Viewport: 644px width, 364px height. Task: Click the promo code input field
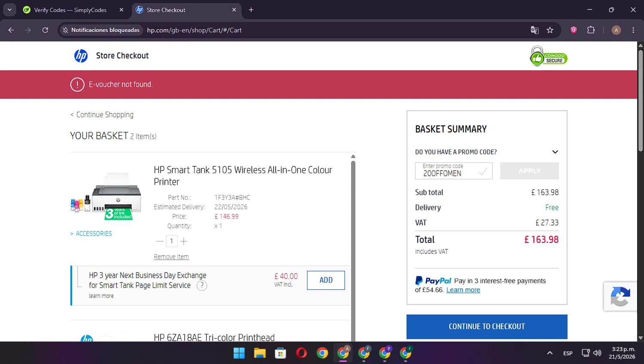(454, 171)
